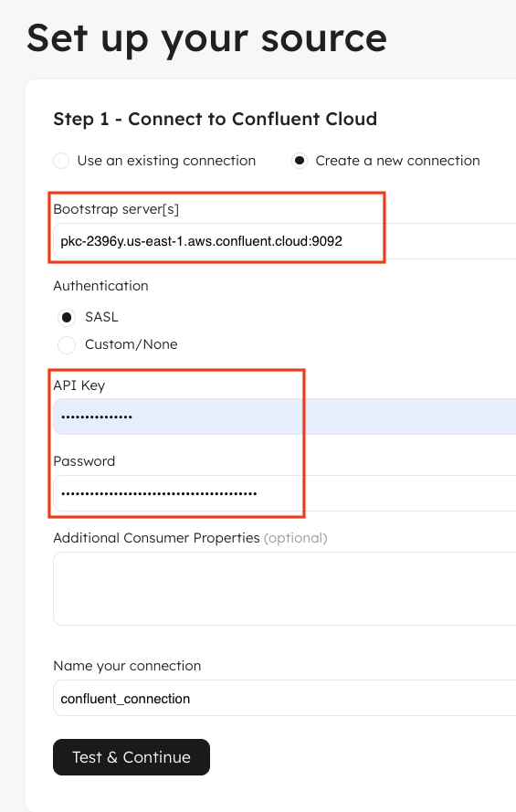The image size is (516, 812).
Task: Click the Test & Continue button
Action: (132, 757)
